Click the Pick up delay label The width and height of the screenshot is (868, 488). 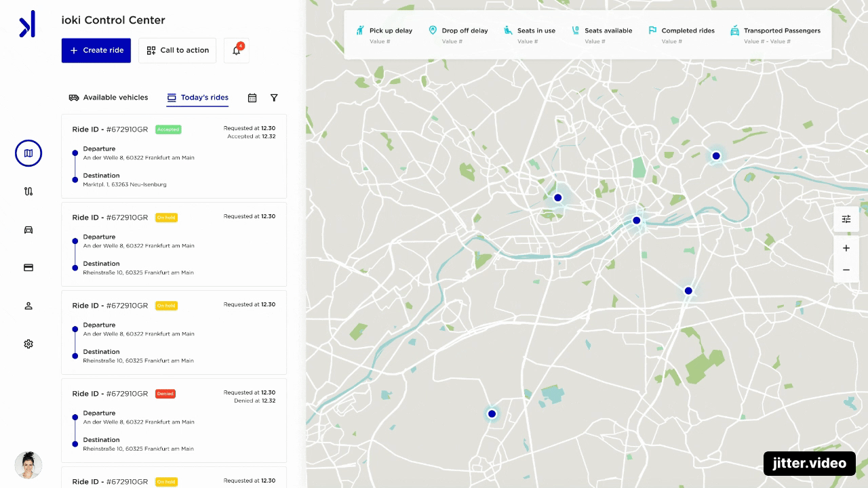coord(391,30)
